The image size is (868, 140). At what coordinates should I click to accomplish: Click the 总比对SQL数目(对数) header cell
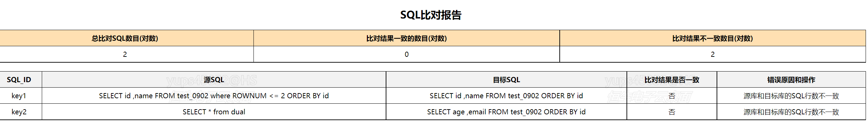point(125,38)
